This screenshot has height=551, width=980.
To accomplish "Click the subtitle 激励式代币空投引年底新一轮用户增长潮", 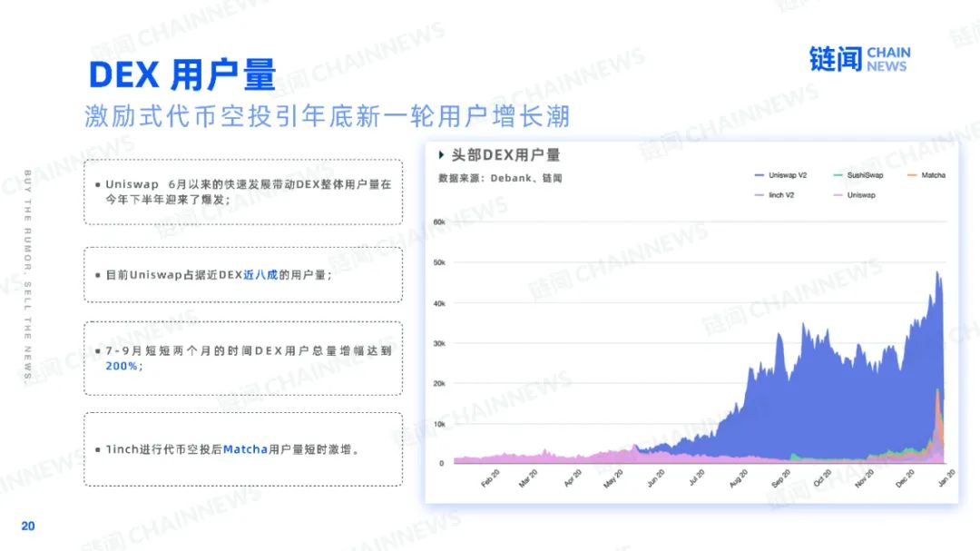I will pyautogui.click(x=327, y=116).
